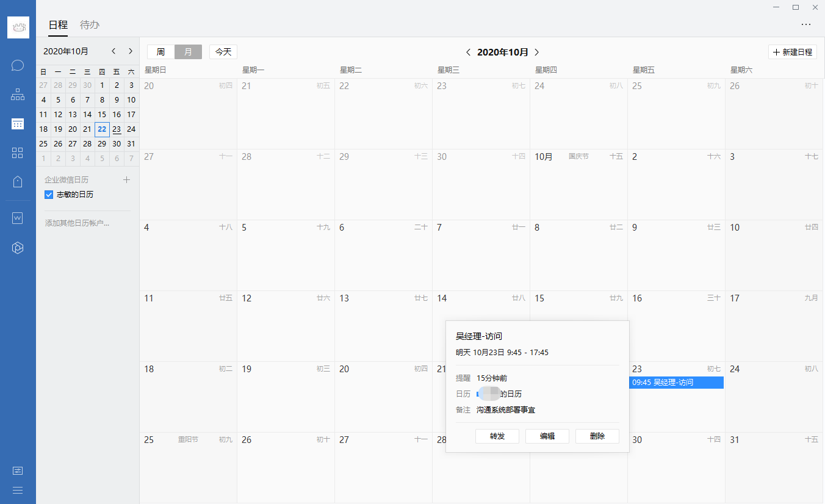Open the three-dot more options menu

(806, 24)
